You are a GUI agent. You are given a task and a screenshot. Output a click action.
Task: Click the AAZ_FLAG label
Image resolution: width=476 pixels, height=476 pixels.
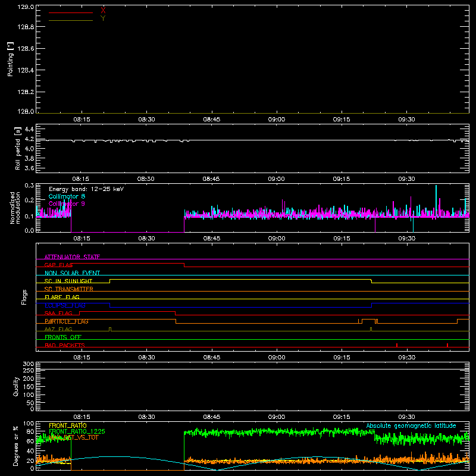(x=58, y=330)
